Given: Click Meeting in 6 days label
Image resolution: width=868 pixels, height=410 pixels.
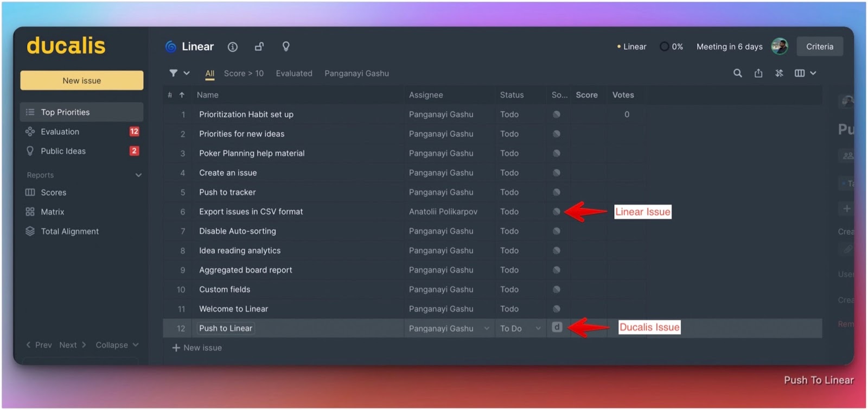Looking at the screenshot, I should 729,47.
